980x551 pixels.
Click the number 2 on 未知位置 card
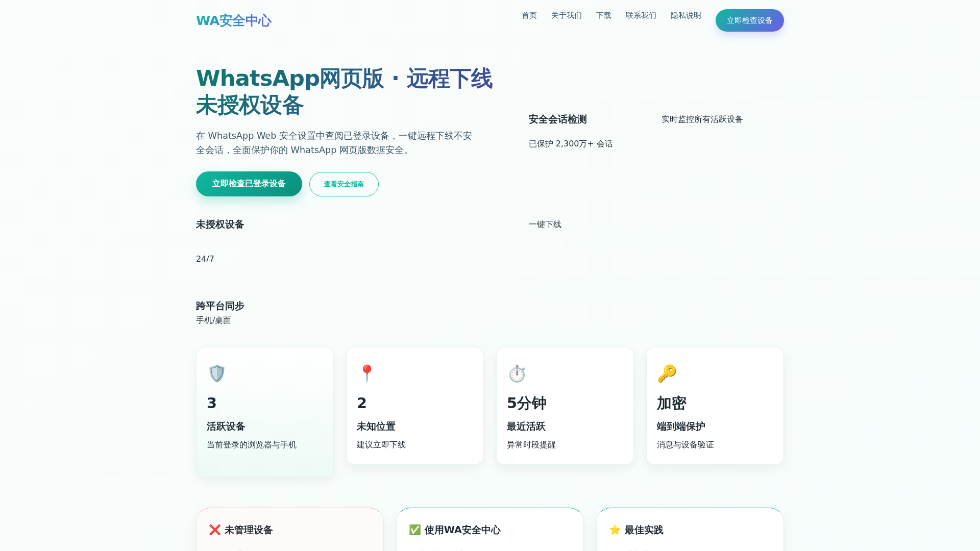[x=362, y=403]
